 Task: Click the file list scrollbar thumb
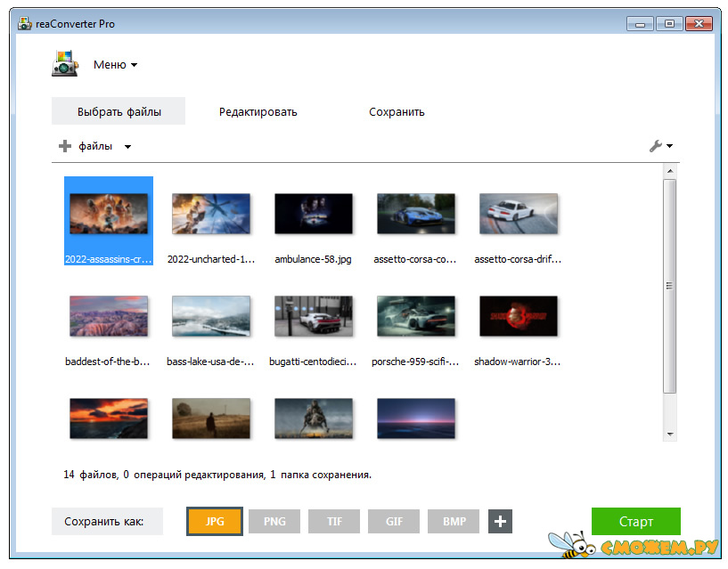669,286
